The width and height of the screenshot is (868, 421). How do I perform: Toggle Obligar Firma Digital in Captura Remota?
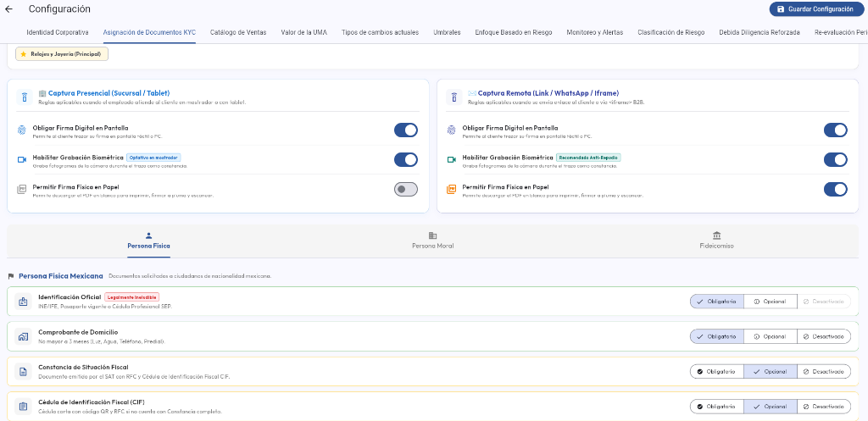pos(835,130)
